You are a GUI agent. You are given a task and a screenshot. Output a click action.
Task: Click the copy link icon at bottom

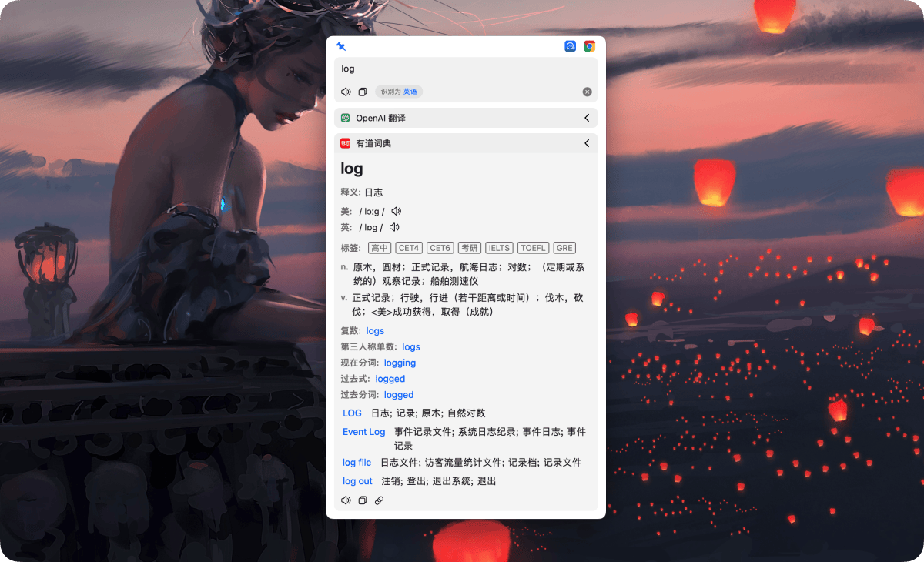point(379,500)
